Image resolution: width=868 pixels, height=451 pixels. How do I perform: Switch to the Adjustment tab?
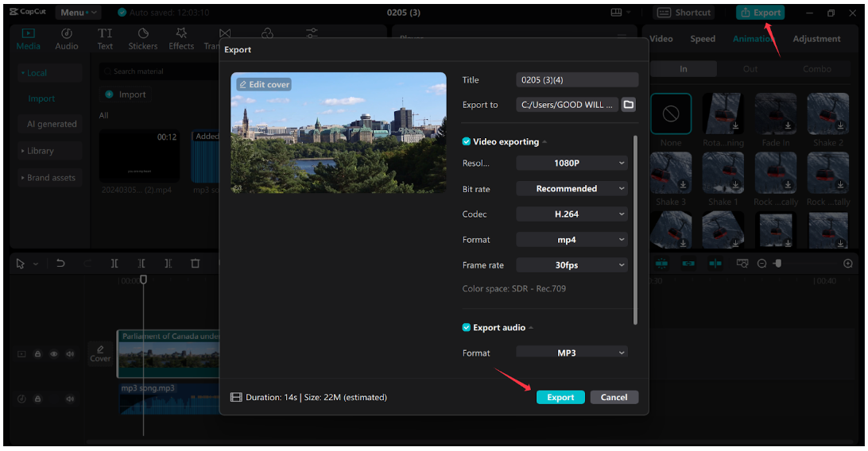816,39
